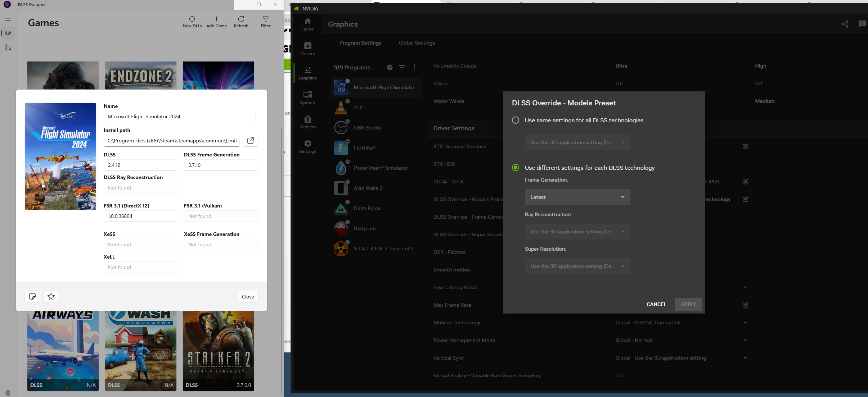Expand the Monitor Technology dropdown
This screenshot has height=397, width=868.
pyautogui.click(x=745, y=323)
